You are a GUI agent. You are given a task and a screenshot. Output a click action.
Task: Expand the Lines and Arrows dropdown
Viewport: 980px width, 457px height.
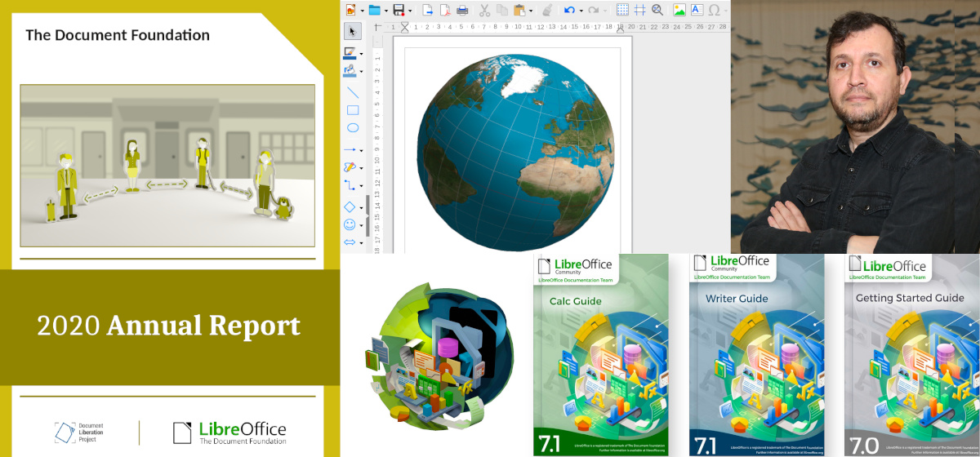point(362,150)
